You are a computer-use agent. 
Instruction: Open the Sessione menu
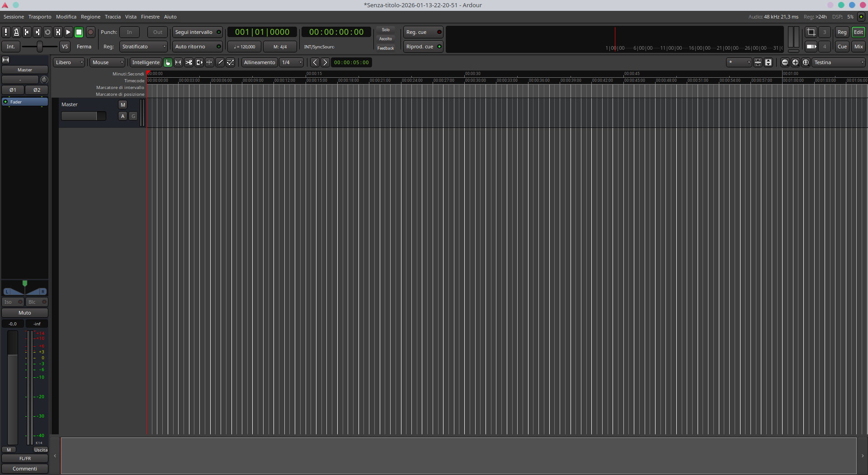[x=14, y=17]
